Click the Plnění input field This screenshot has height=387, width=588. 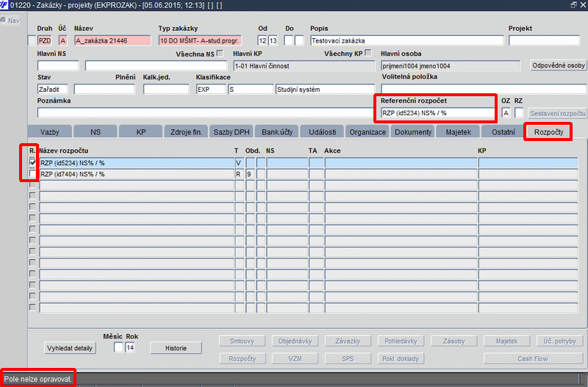click(104, 89)
